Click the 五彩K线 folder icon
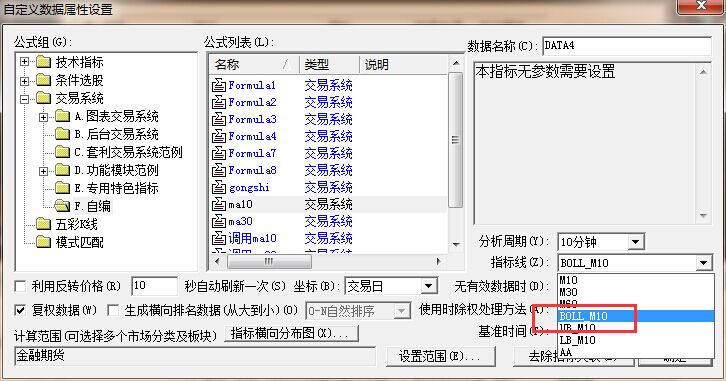The width and height of the screenshot is (726, 381). click(x=44, y=225)
